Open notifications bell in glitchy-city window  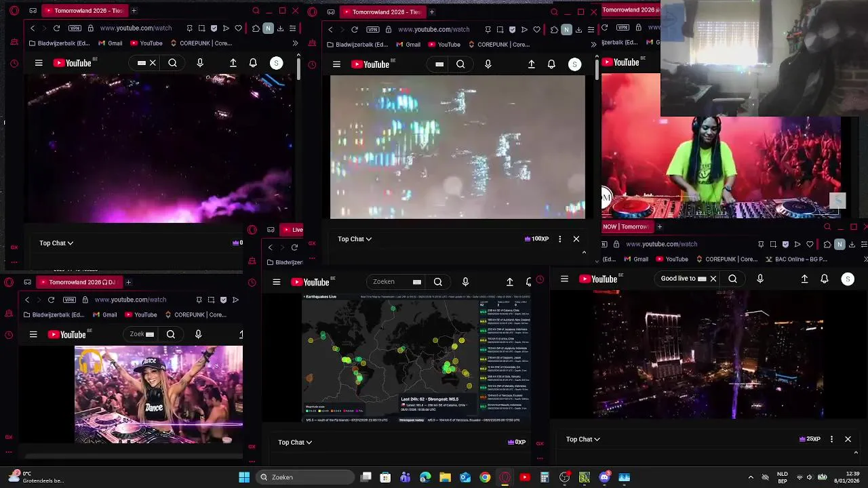551,64
